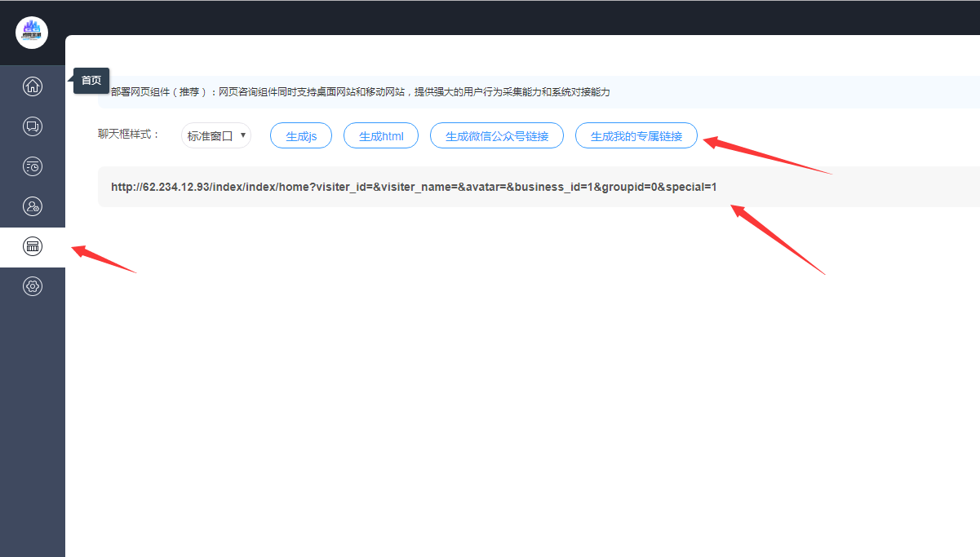Go to the home page icon

(x=33, y=86)
